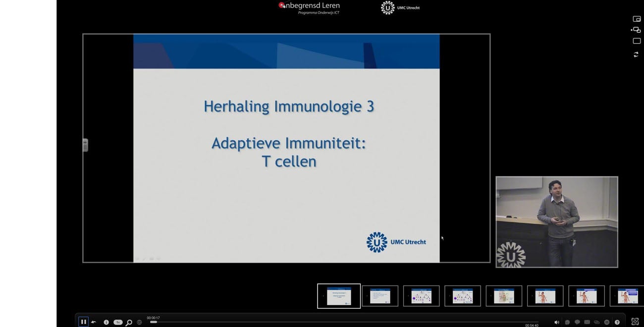Image resolution: width=644 pixels, height=327 pixels.
Task: Click the 'Adaptieve Immuniteit:' slide text
Action: point(289,143)
